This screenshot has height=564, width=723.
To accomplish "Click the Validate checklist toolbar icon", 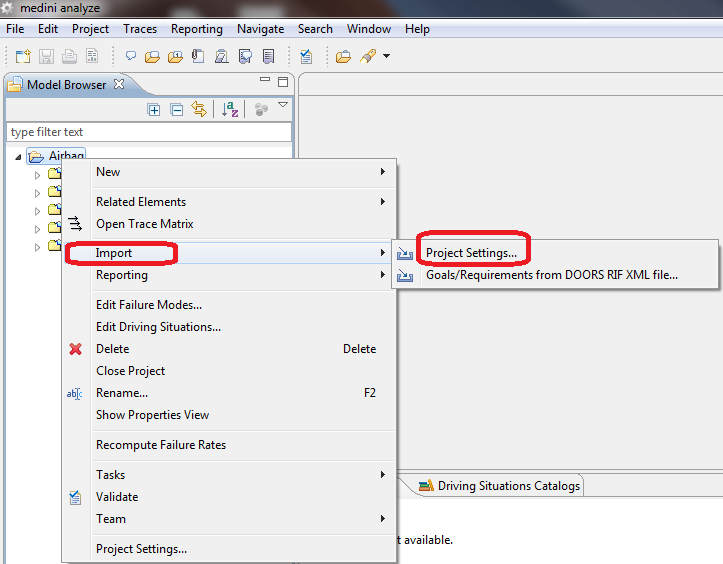I will 306,57.
